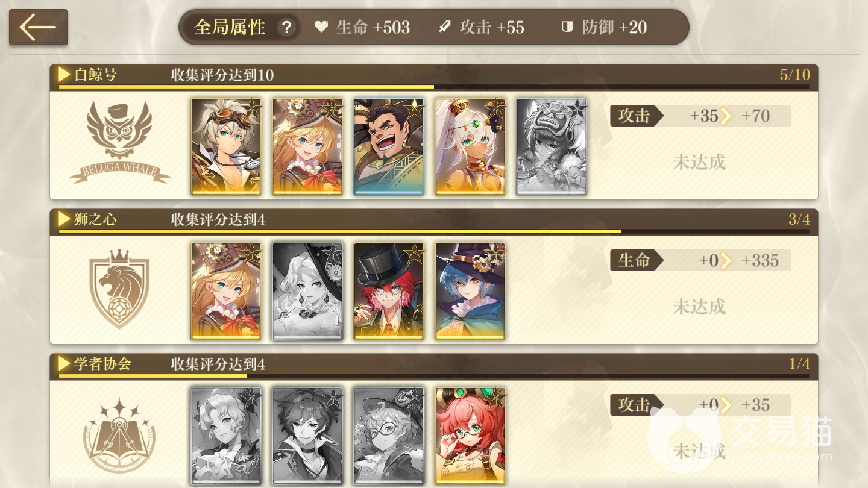The height and width of the screenshot is (488, 868).
Task: Go back using the arrow button
Action: point(38,27)
